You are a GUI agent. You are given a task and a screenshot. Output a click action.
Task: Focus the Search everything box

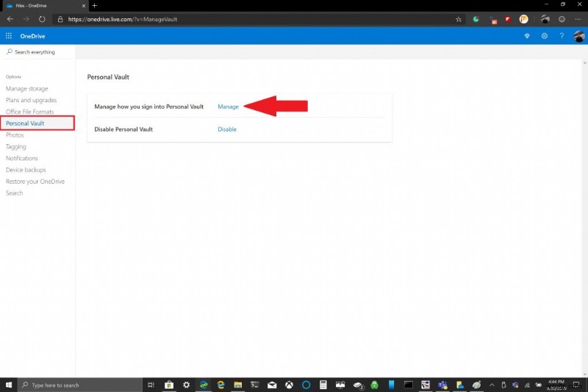click(x=37, y=51)
